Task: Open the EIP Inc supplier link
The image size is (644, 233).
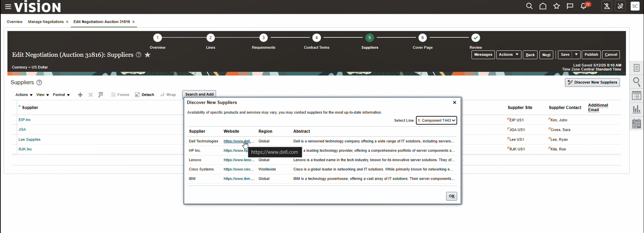Action: tap(25, 120)
